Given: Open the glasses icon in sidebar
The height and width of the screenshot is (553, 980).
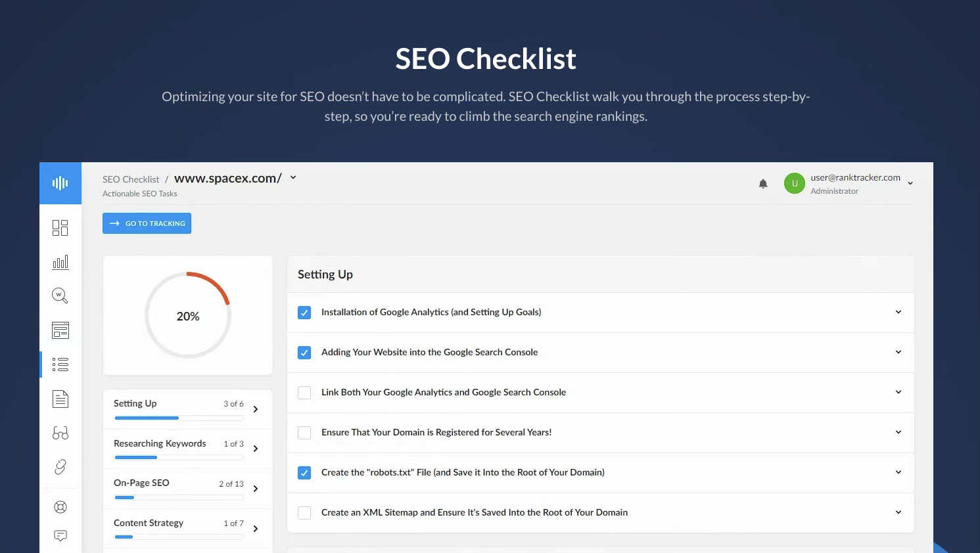Looking at the screenshot, I should [60, 433].
